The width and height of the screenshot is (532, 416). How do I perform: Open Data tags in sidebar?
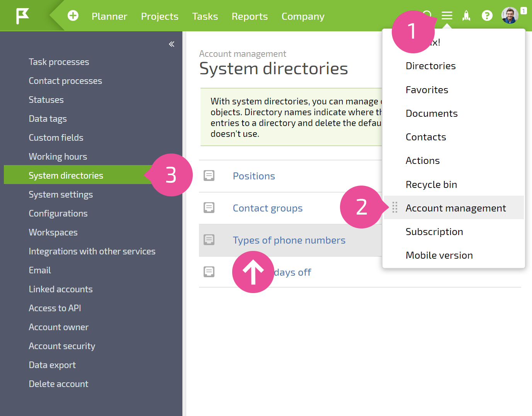point(48,119)
